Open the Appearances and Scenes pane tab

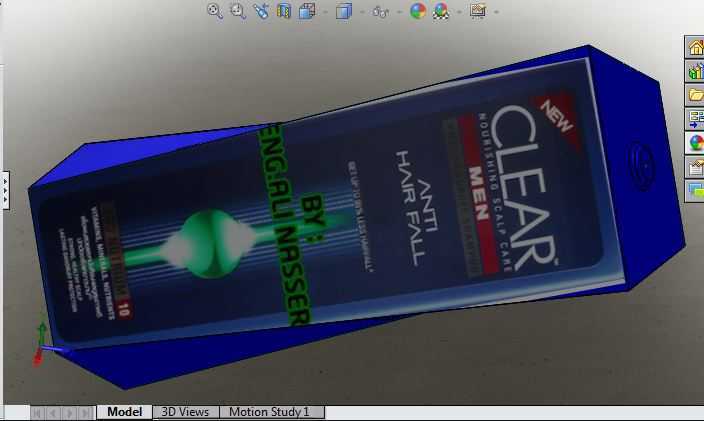695,143
